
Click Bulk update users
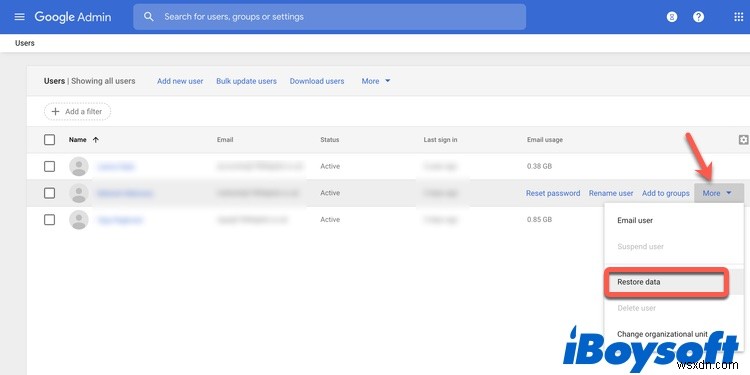click(246, 81)
